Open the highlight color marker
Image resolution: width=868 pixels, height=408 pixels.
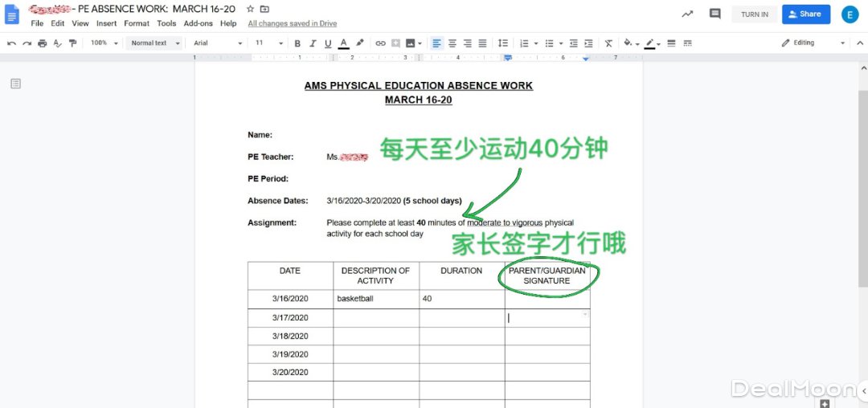coord(360,43)
